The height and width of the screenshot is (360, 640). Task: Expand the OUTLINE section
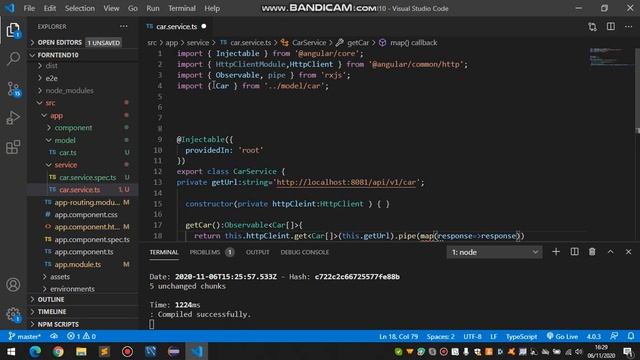[51, 299]
